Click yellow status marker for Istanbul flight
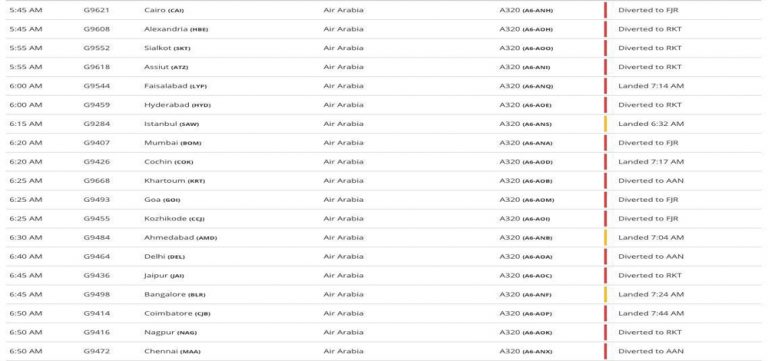This screenshot has height=361, width=768. click(x=605, y=124)
